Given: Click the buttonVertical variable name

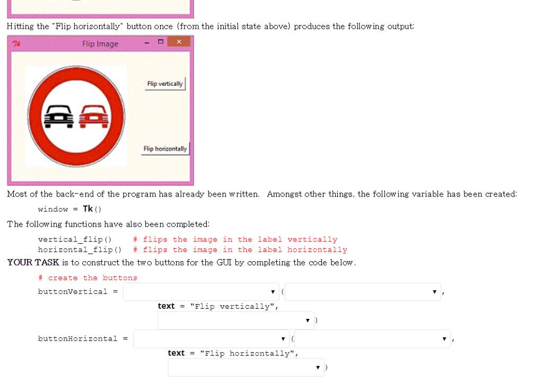Looking at the screenshot, I should [73, 292].
